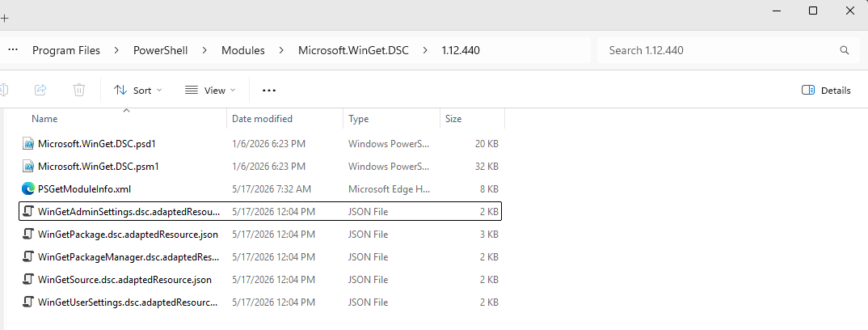Click the 20 KB size cell
Image resolution: width=868 pixels, height=330 pixels.
[487, 144]
